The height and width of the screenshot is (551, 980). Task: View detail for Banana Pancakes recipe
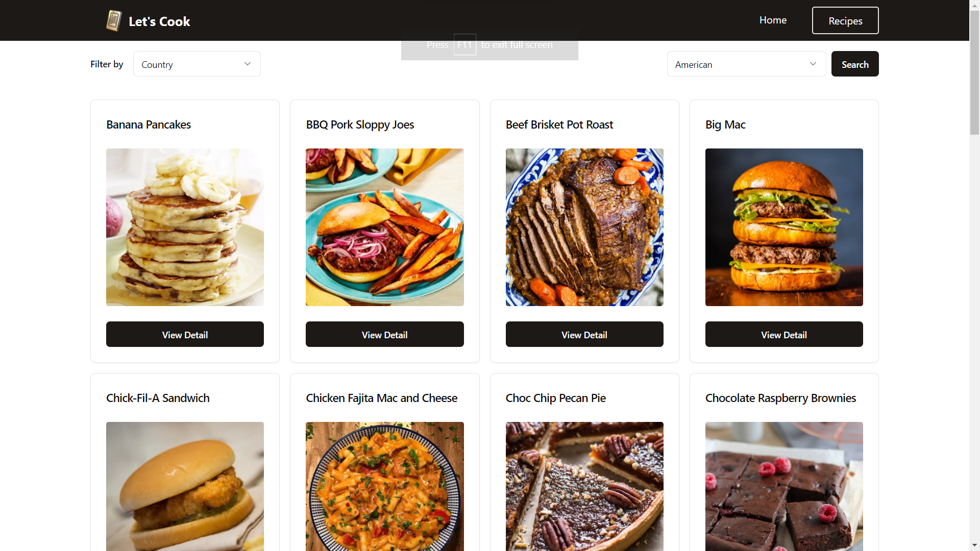(x=185, y=334)
